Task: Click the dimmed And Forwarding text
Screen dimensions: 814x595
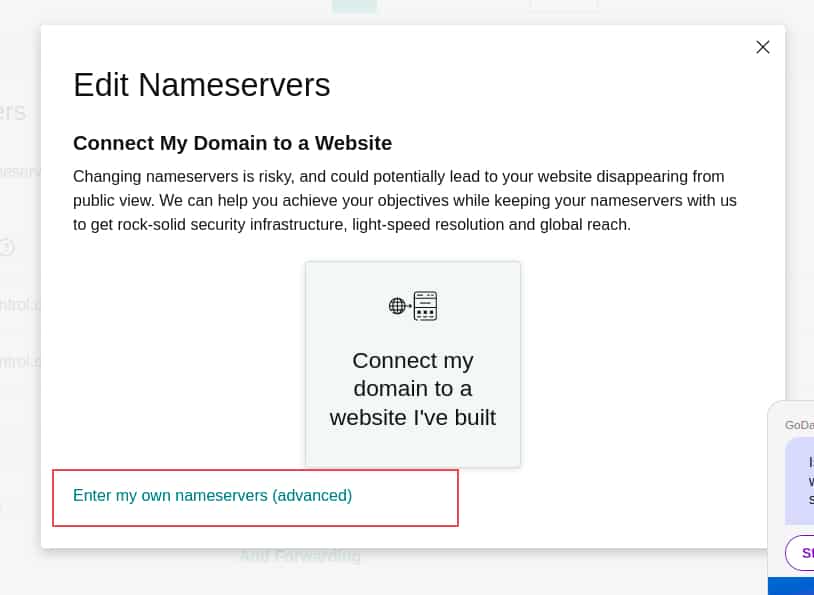Action: click(300, 556)
